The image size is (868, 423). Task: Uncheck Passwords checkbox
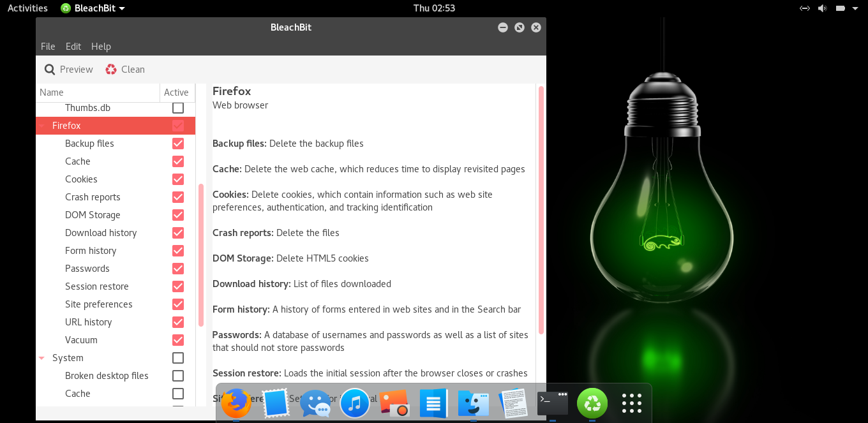pos(178,269)
